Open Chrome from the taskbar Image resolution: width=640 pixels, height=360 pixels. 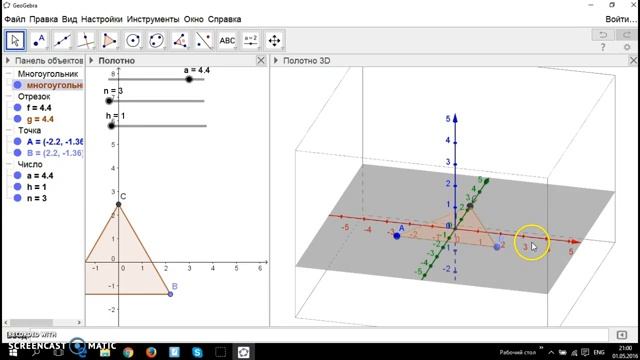(128, 352)
